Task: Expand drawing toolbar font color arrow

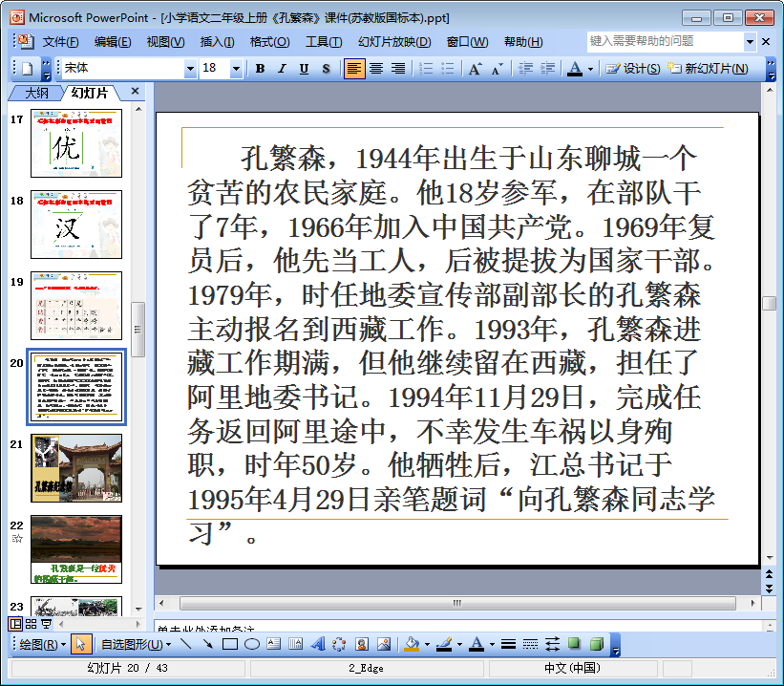Action: (x=492, y=645)
